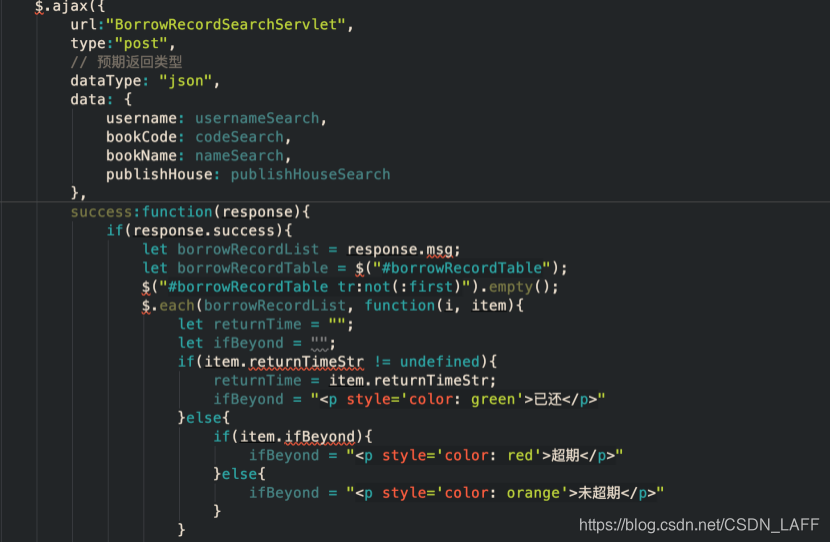Click the "BorrowRecordSearchServlet" url string

click(x=226, y=24)
